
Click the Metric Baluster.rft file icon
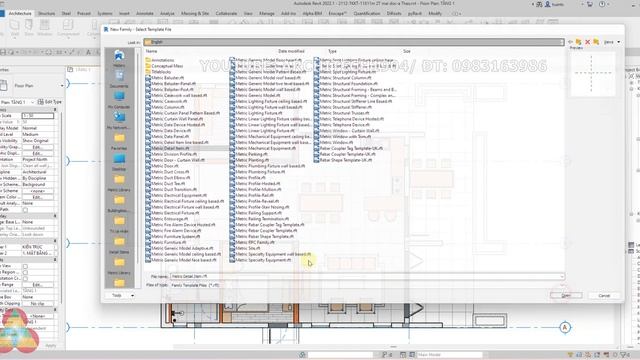pos(148,78)
